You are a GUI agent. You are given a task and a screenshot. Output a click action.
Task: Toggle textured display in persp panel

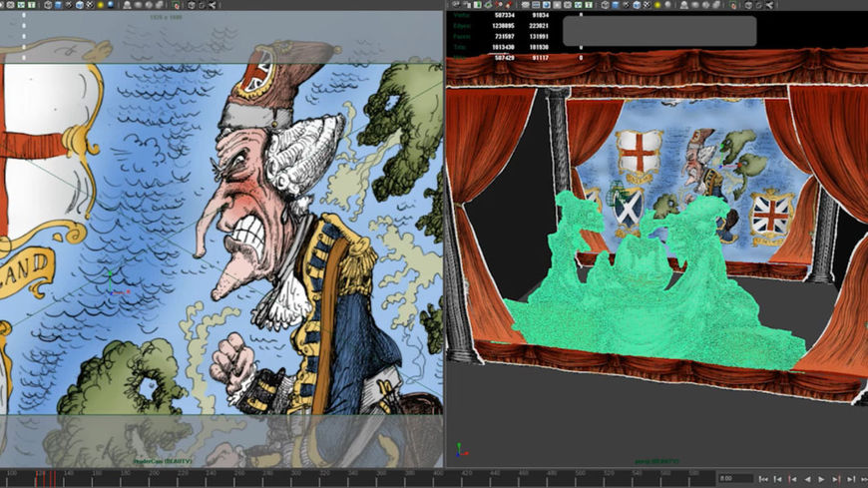coord(647,4)
